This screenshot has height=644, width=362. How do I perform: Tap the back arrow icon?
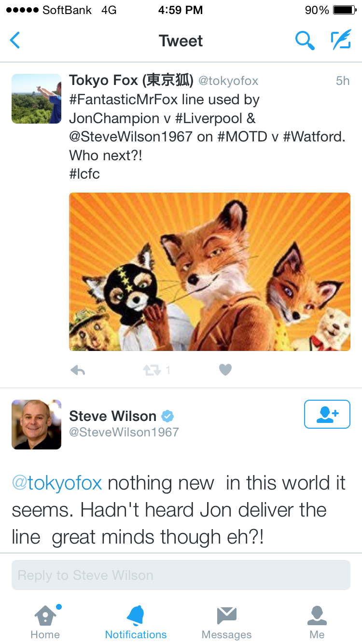pos(15,41)
